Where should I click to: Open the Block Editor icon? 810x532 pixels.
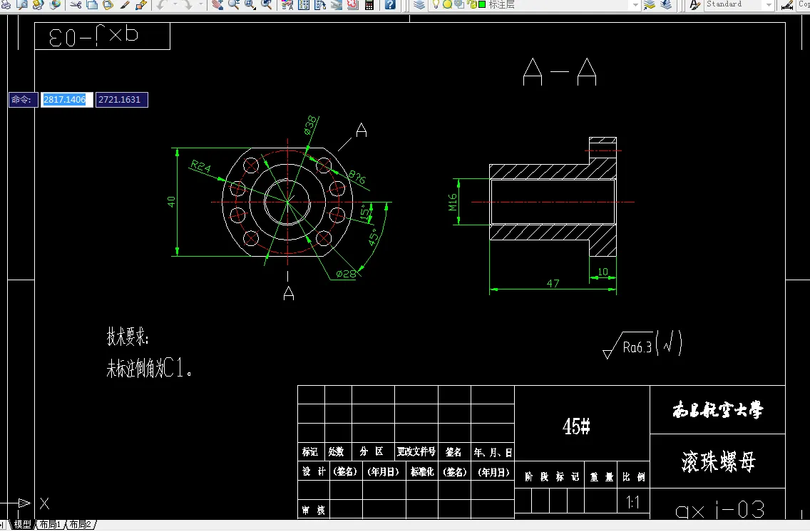(141, 5)
